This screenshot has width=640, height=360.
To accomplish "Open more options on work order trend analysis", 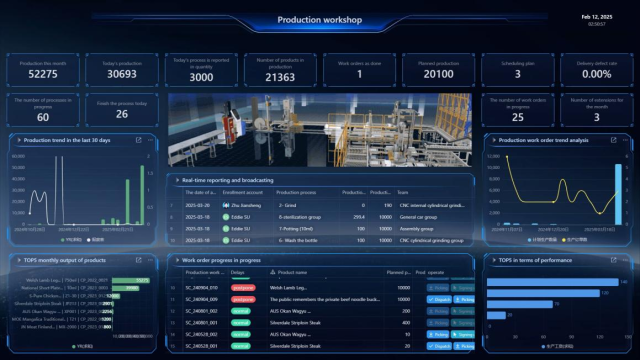I will [625, 140].
